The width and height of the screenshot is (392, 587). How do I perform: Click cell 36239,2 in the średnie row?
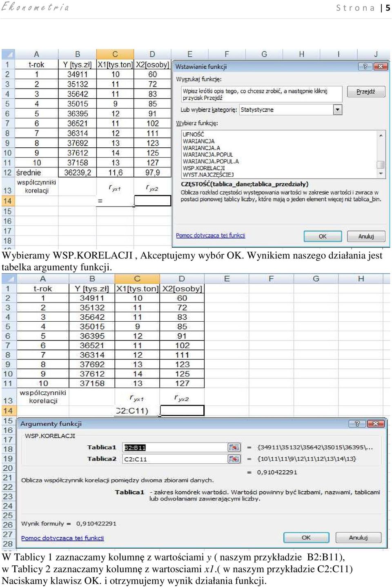78,173
